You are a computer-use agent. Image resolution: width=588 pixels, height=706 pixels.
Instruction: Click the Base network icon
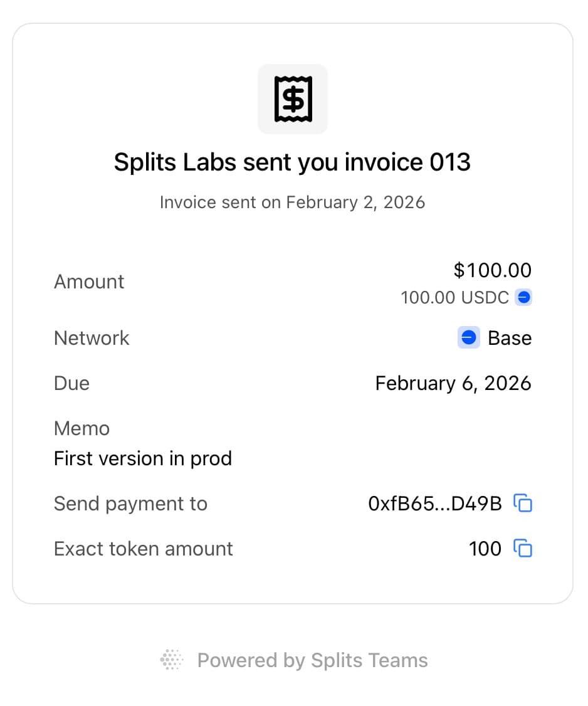(x=468, y=338)
